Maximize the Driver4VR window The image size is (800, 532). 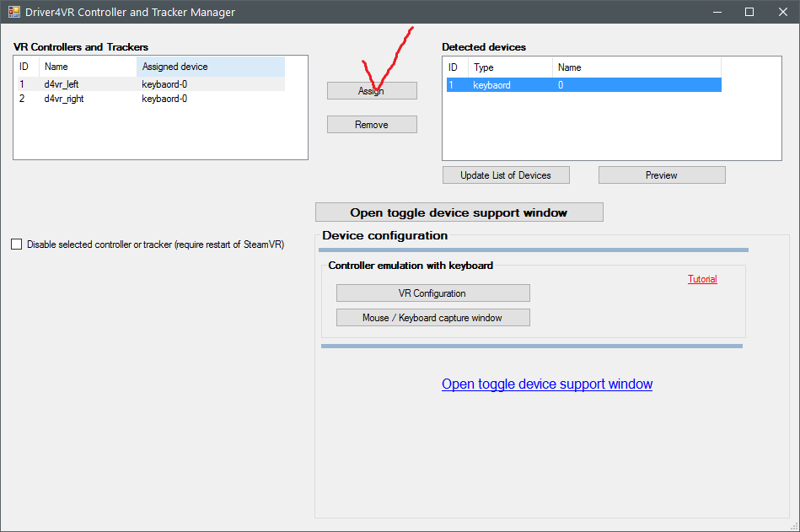pos(749,12)
